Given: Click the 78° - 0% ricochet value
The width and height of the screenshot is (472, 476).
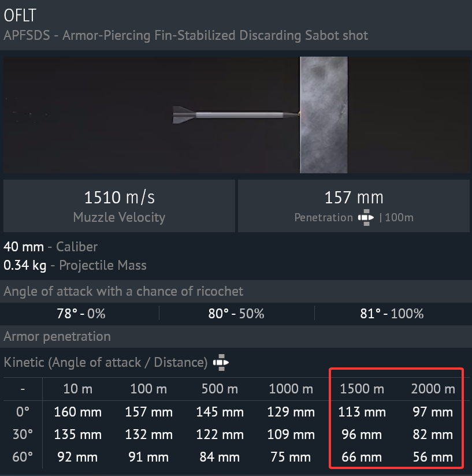Looking at the screenshot, I should click(80, 314).
